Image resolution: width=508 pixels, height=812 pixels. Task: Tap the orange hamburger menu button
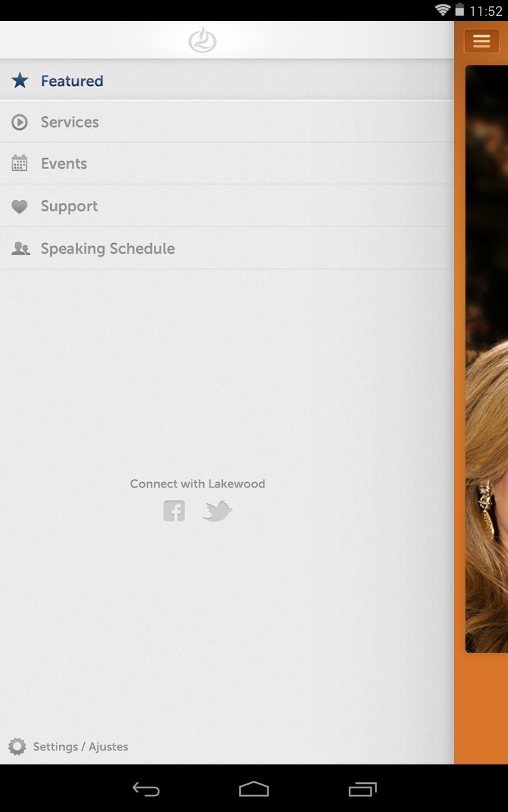coord(481,41)
